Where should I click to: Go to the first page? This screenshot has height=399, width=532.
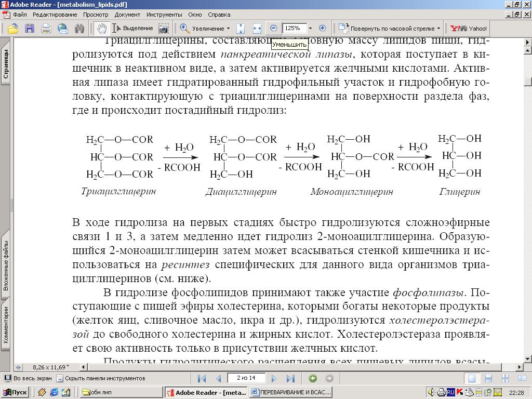pos(202,378)
